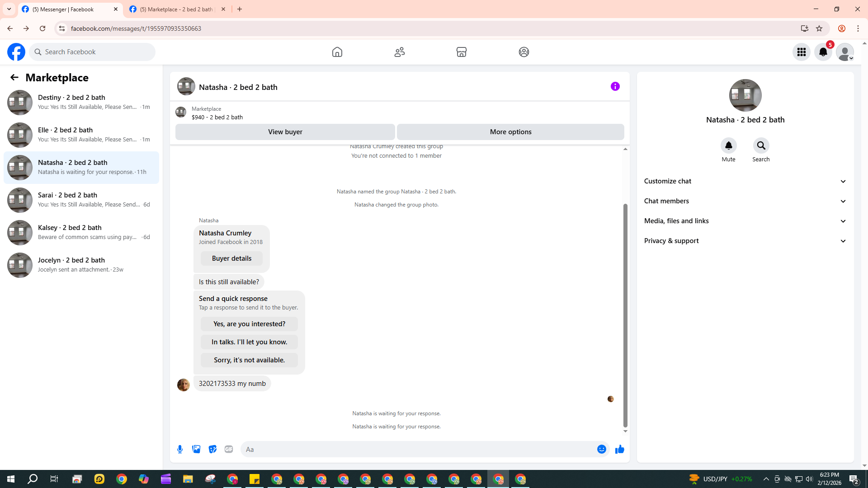Screen dimensions: 868x488
Task: Click the chat scrollbar thumb
Action: coord(625,315)
